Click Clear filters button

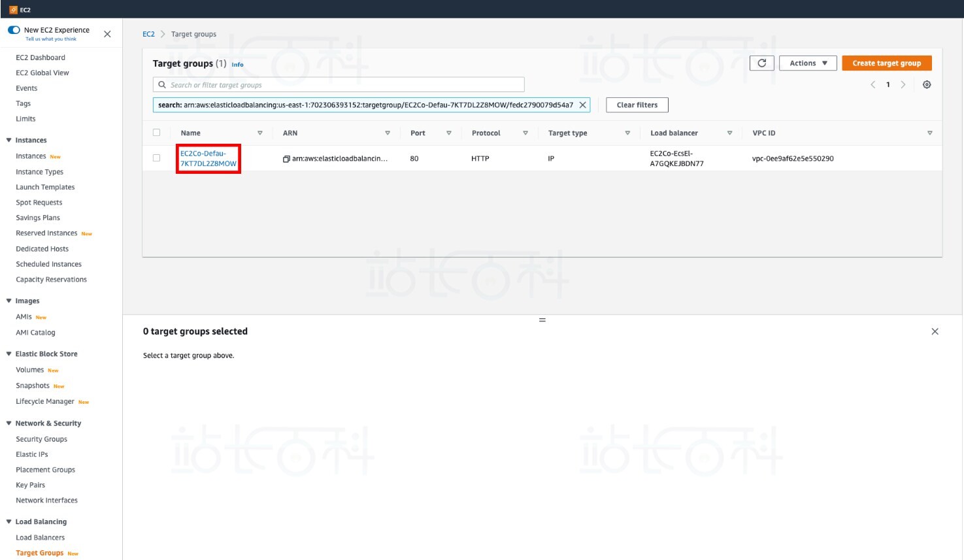coord(637,105)
